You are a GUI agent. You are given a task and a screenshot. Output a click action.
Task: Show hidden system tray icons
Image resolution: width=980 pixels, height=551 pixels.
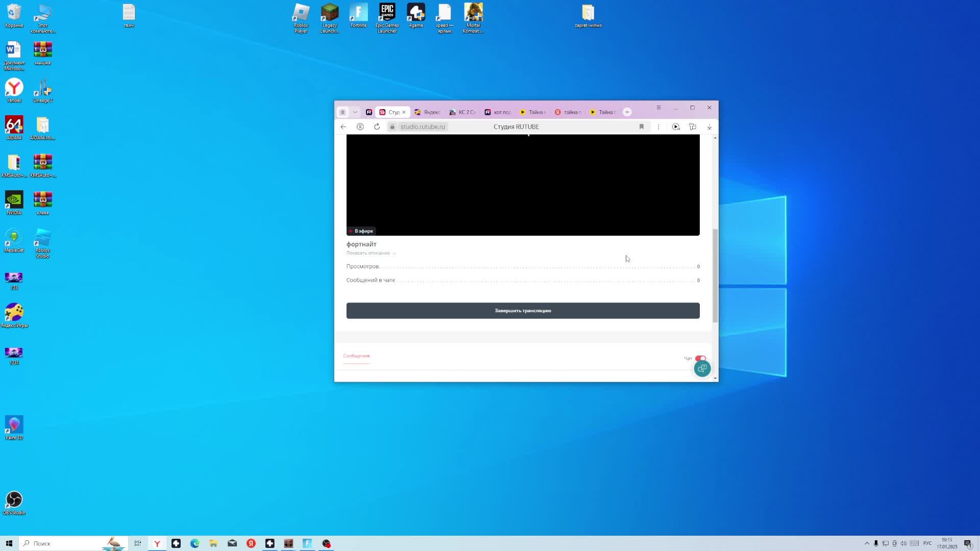(x=867, y=543)
